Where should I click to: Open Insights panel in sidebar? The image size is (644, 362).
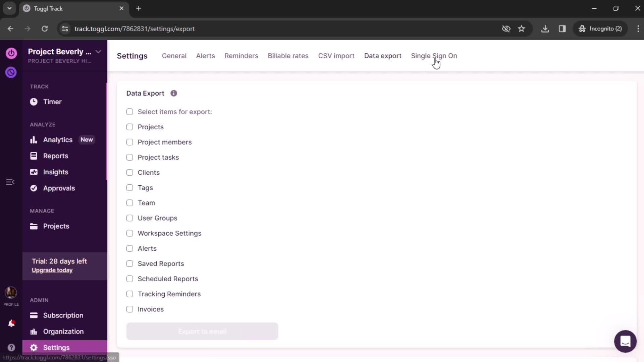(x=55, y=172)
